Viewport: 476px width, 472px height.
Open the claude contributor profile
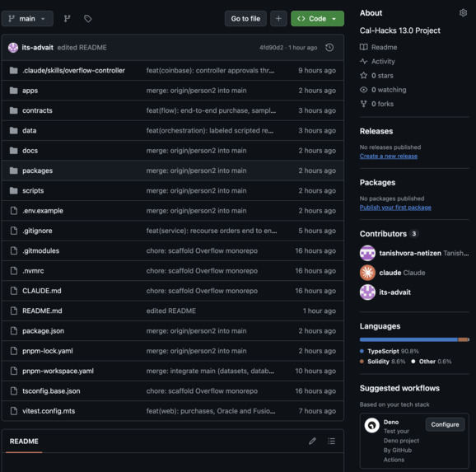pos(402,273)
